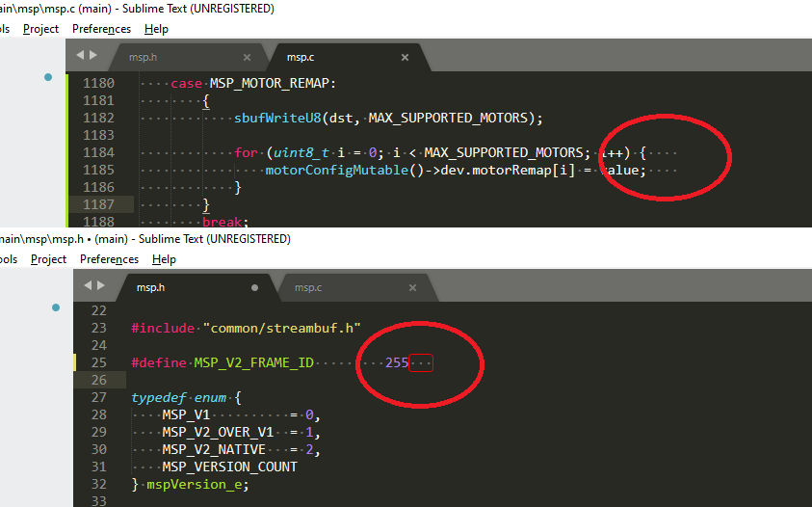Click enum keyword on line 27
The image size is (812, 507).
210,398
